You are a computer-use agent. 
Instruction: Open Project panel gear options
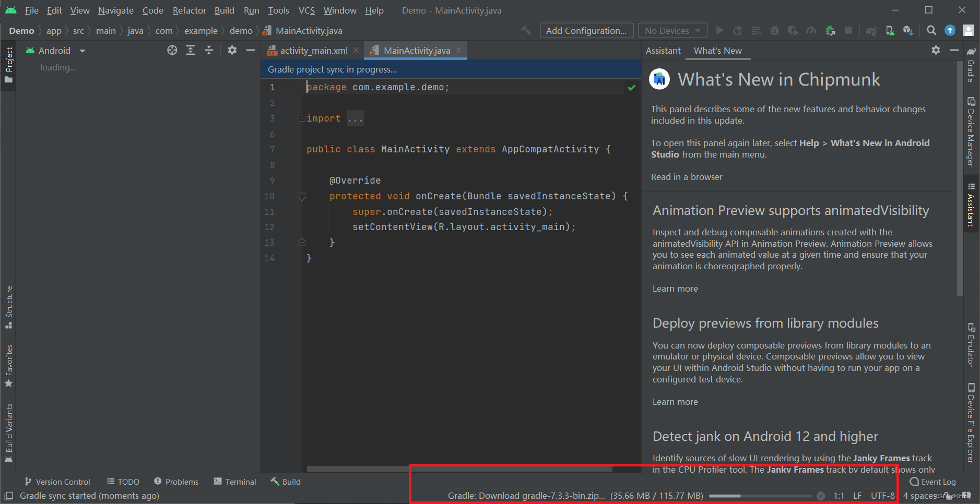pos(232,50)
